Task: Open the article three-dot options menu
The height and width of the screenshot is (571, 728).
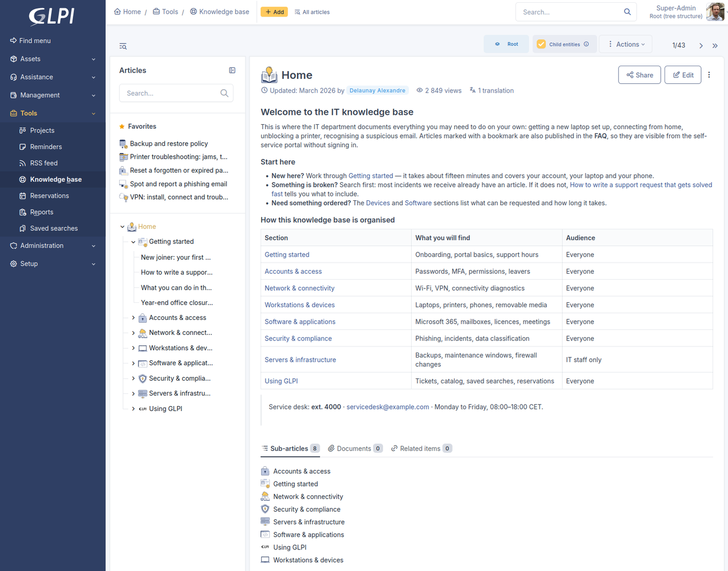Action: pos(709,75)
